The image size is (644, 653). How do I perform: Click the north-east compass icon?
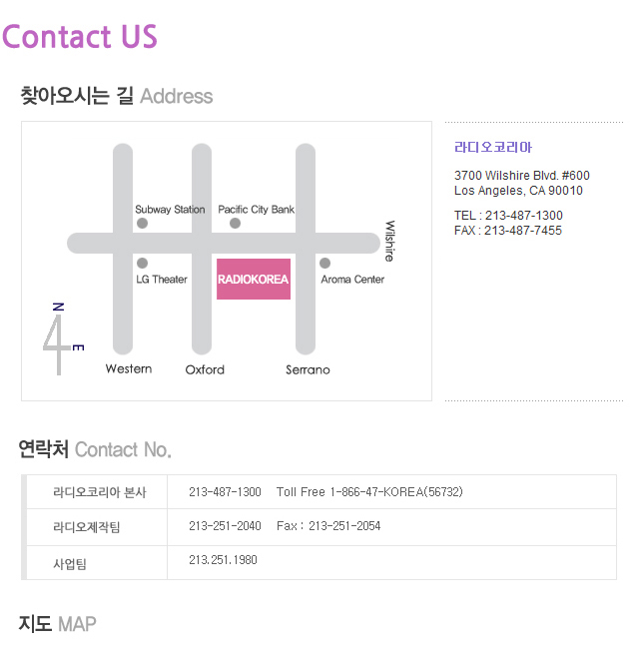pyautogui.click(x=63, y=339)
